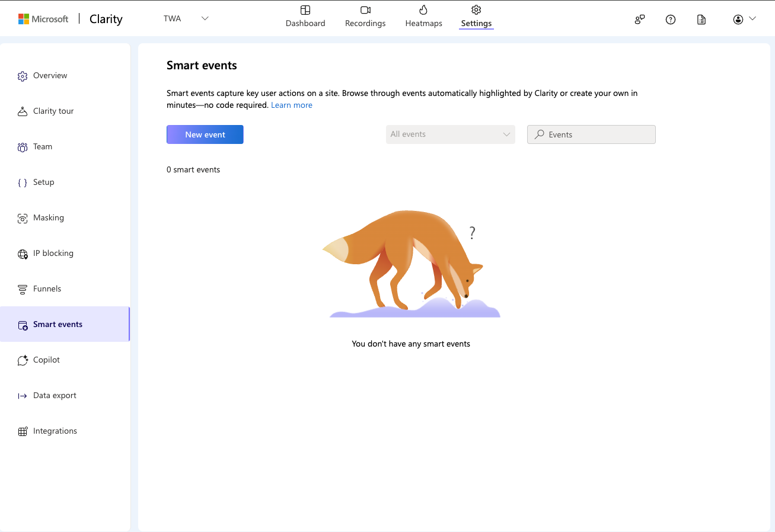Click the search magnifier icon in Events field
This screenshot has width=775, height=532.
click(x=539, y=134)
